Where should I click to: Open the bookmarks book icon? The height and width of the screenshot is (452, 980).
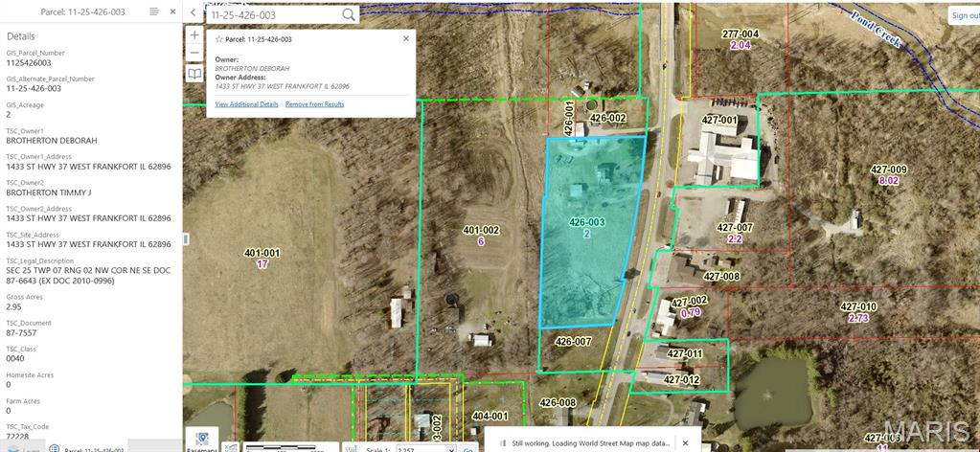pos(194,74)
